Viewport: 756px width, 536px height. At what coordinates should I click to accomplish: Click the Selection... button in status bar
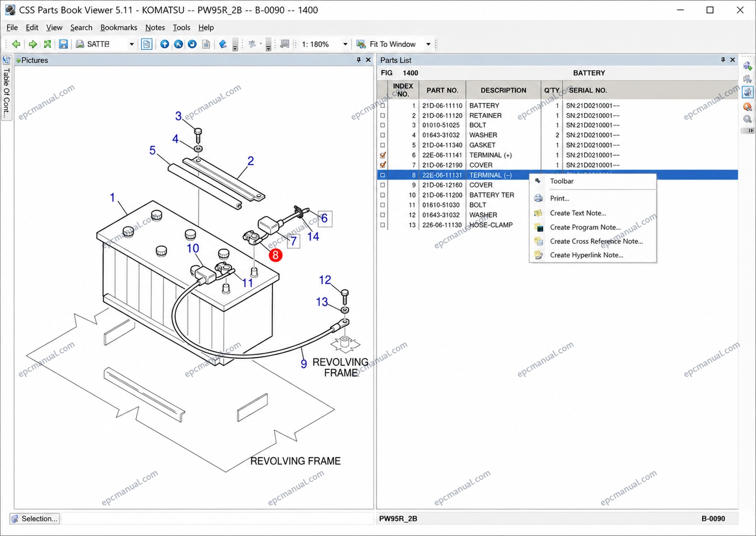pyautogui.click(x=35, y=519)
